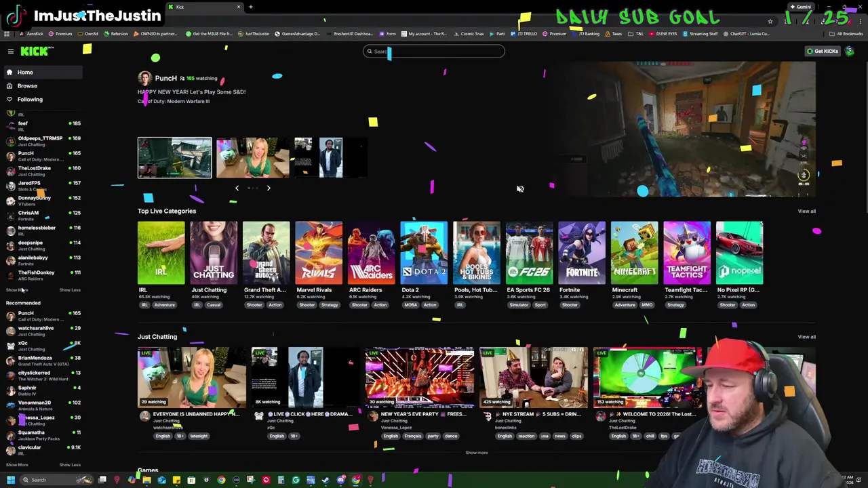Unmute the featured stream player
This screenshot has height=488, width=868.
[x=520, y=189]
